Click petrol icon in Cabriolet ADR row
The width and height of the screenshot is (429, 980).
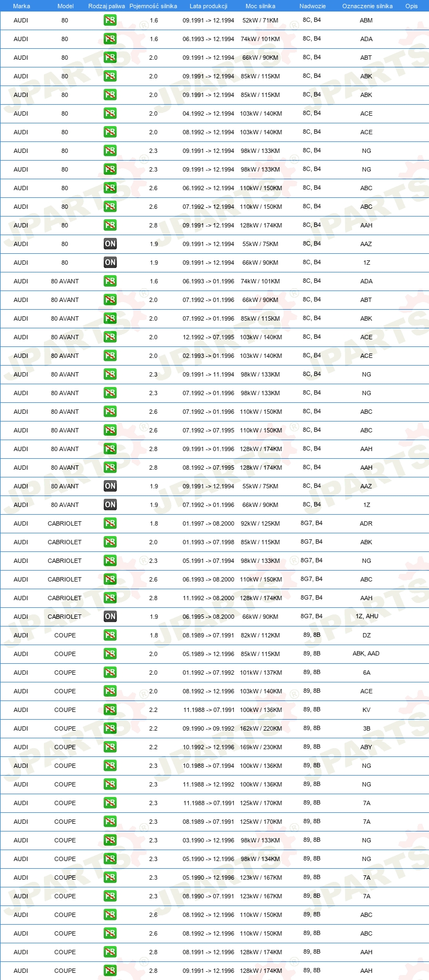[110, 523]
